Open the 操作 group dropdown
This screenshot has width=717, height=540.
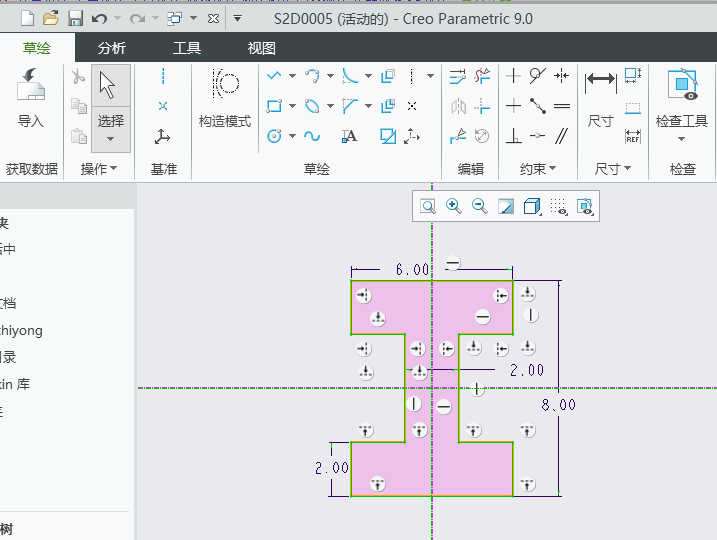pyautogui.click(x=99, y=169)
